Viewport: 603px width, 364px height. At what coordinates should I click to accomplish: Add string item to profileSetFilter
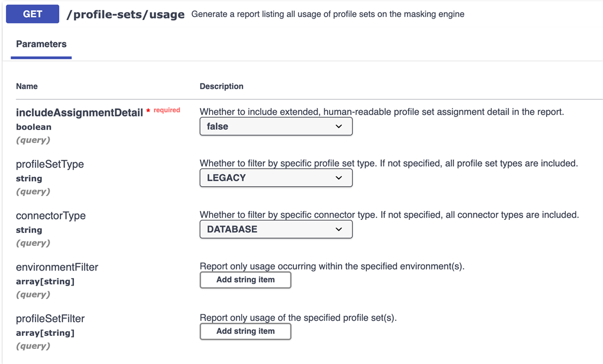tap(245, 331)
